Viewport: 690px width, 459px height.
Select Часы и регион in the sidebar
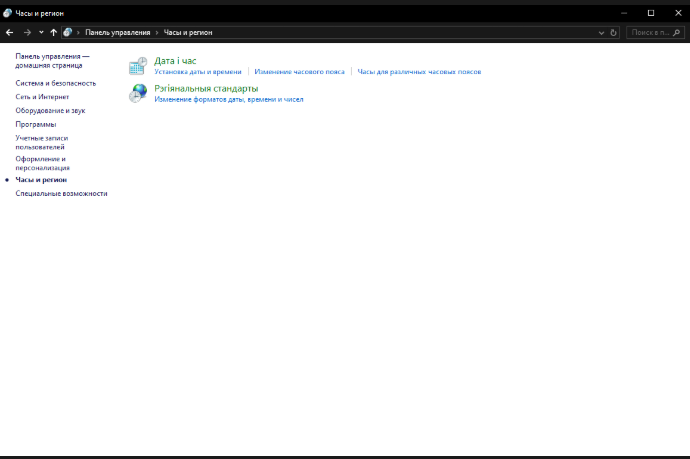[x=41, y=180]
